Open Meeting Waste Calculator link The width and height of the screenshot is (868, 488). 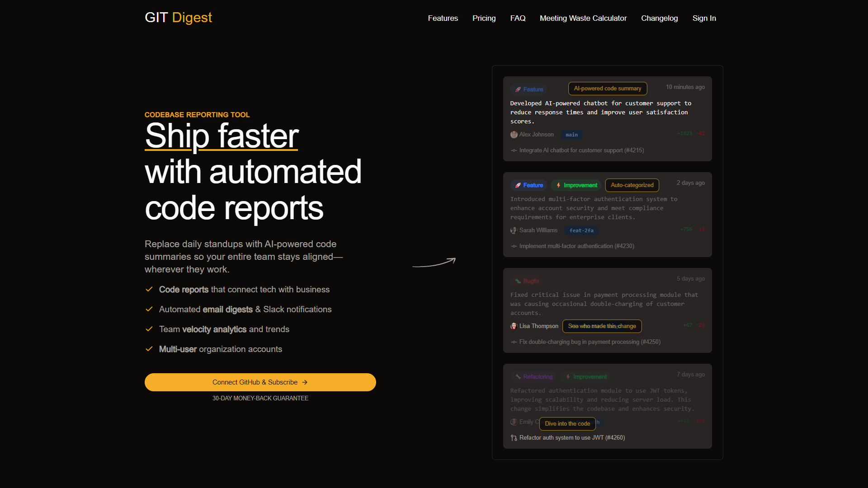tap(583, 18)
